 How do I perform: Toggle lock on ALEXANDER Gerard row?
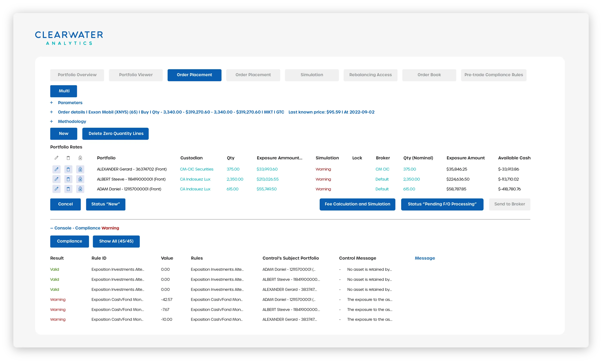point(80,169)
